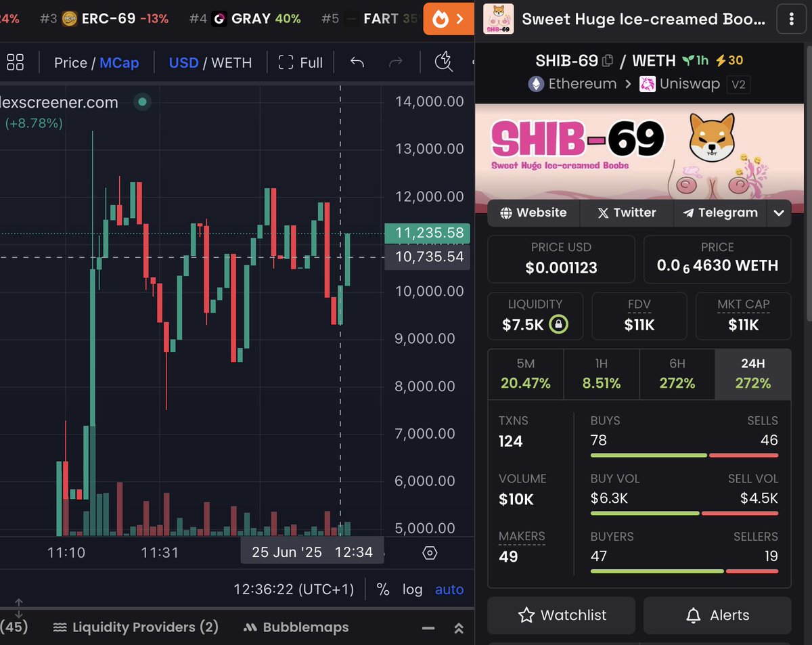Screen dimensions: 812x645
Task: Click the liquidity lock icon
Action: point(558,325)
